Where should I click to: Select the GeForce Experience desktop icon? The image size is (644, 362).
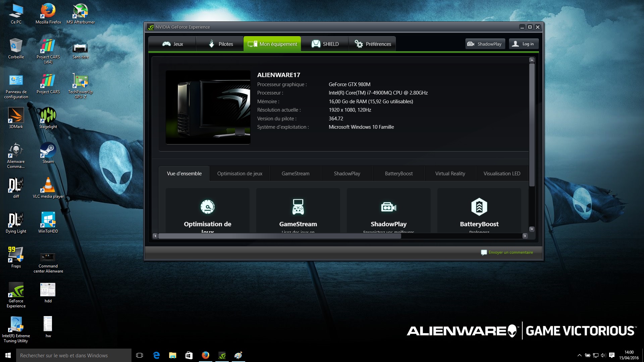click(x=16, y=295)
